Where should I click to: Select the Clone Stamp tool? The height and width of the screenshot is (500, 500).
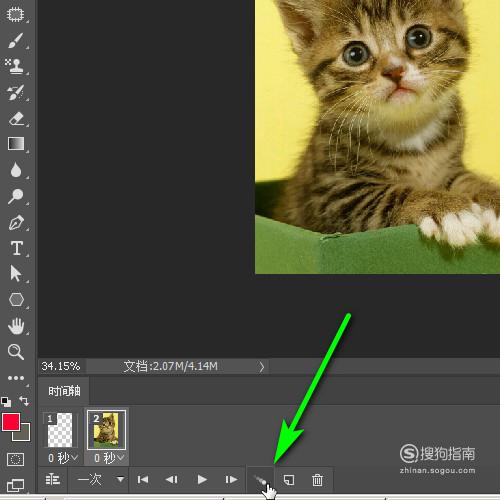click(x=15, y=66)
